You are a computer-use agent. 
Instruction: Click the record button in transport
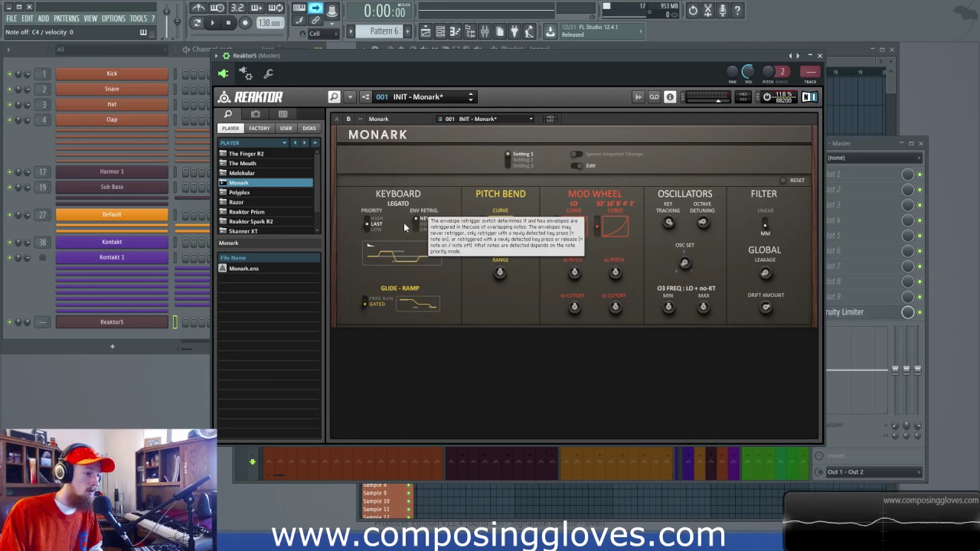click(245, 23)
